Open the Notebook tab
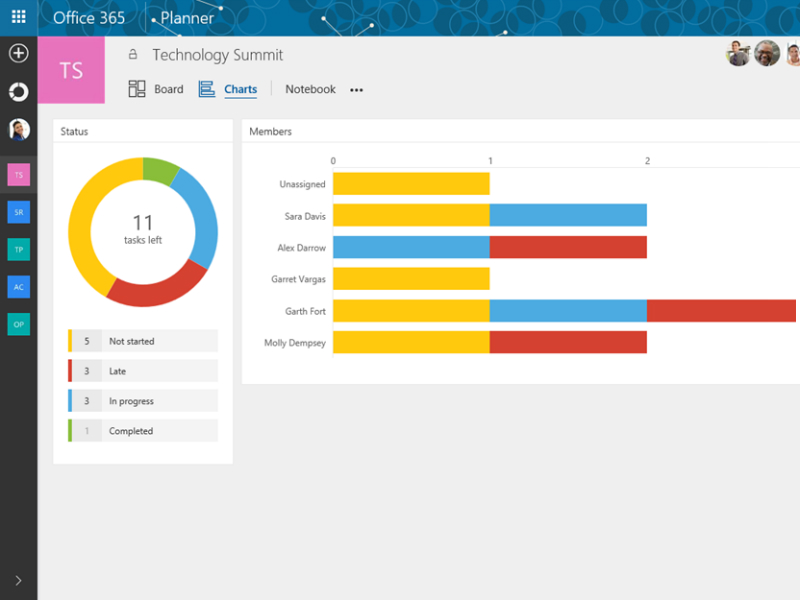 310,89
